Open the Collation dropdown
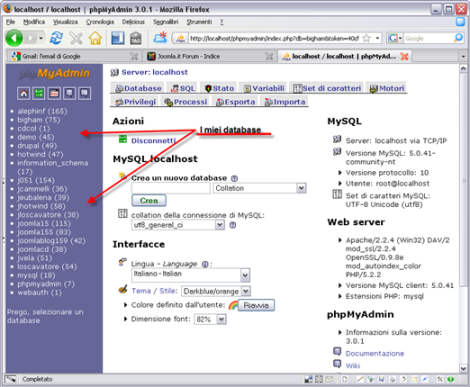The image size is (470, 387). tap(259, 188)
